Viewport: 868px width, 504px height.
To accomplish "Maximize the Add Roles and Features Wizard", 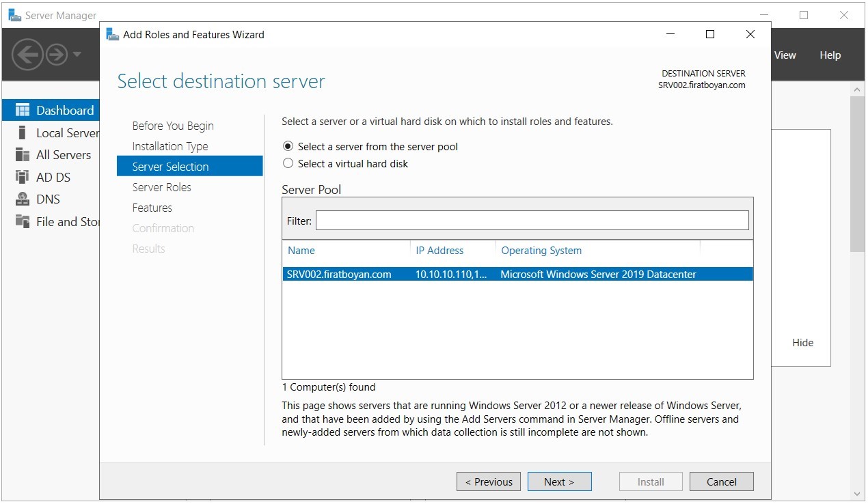I will tap(710, 34).
